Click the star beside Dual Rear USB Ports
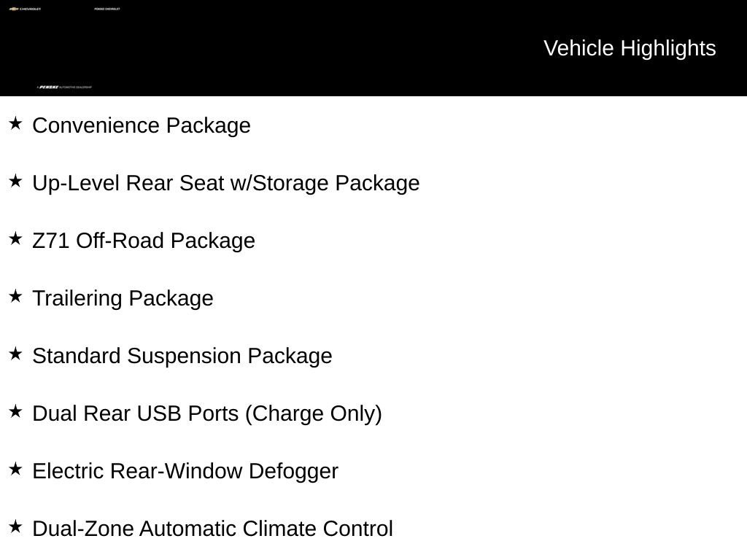The width and height of the screenshot is (747, 560). pyautogui.click(x=15, y=411)
